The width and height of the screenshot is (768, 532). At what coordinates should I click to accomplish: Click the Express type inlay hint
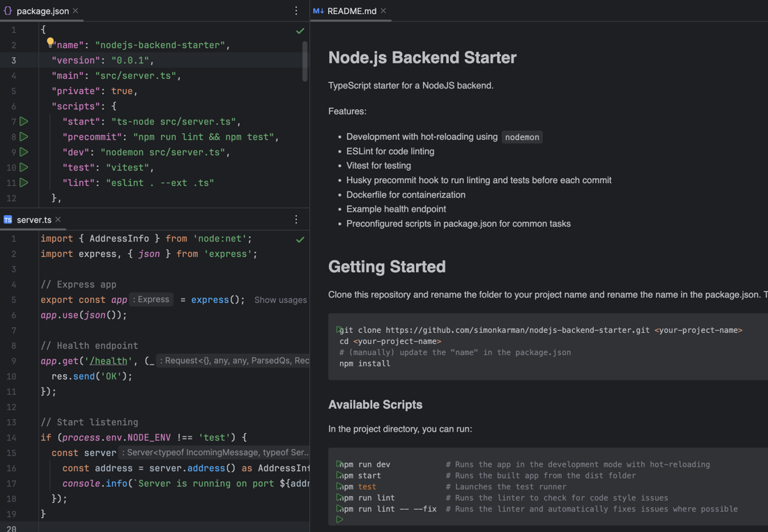(151, 300)
